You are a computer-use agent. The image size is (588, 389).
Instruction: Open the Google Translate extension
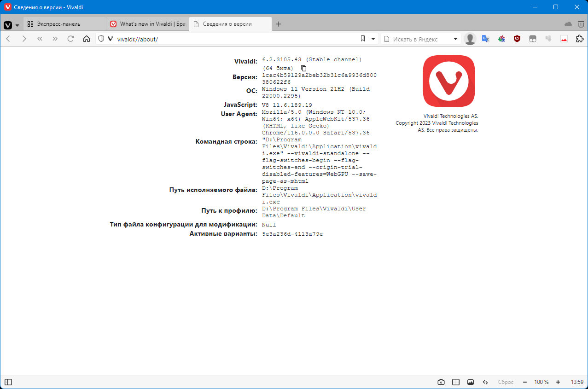point(485,39)
